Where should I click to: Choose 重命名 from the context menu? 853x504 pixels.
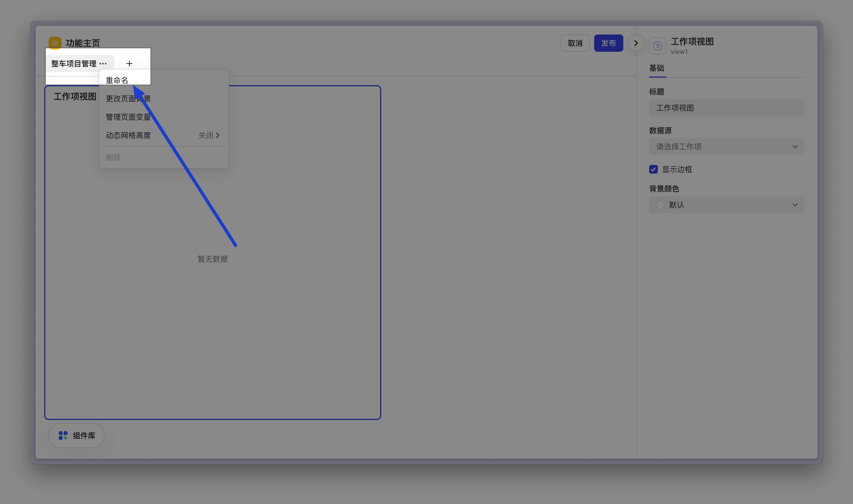pos(164,81)
